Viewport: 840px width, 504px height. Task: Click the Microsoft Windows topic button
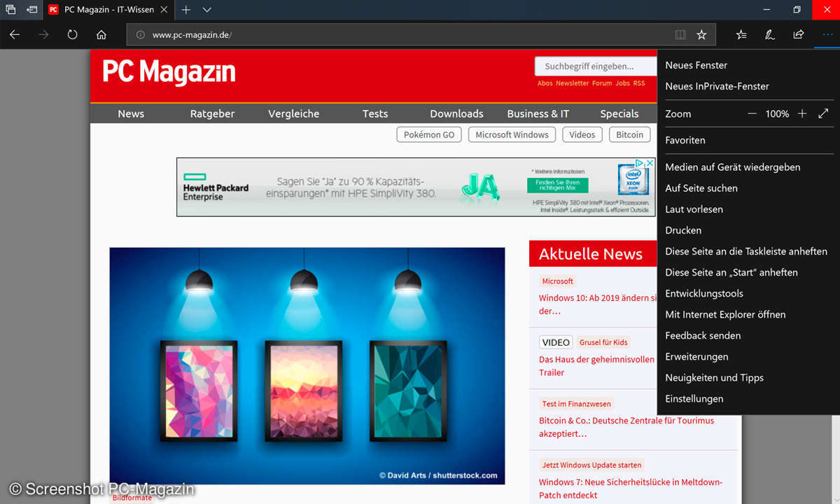512,134
